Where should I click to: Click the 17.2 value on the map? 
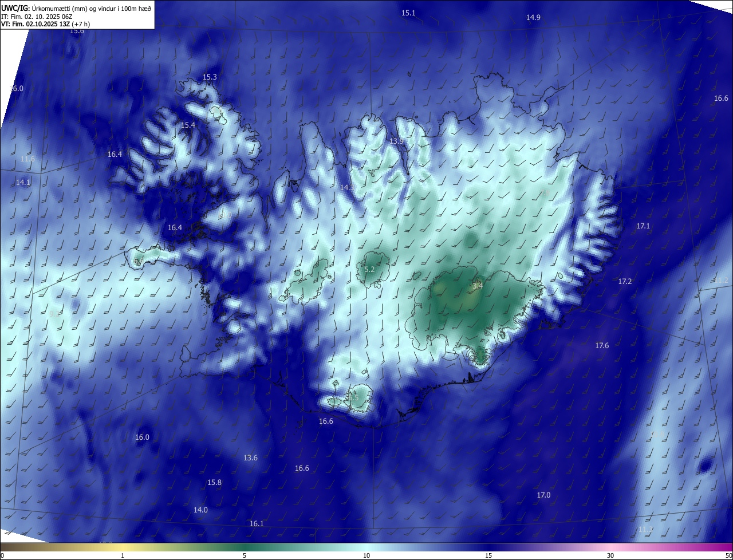tap(625, 282)
